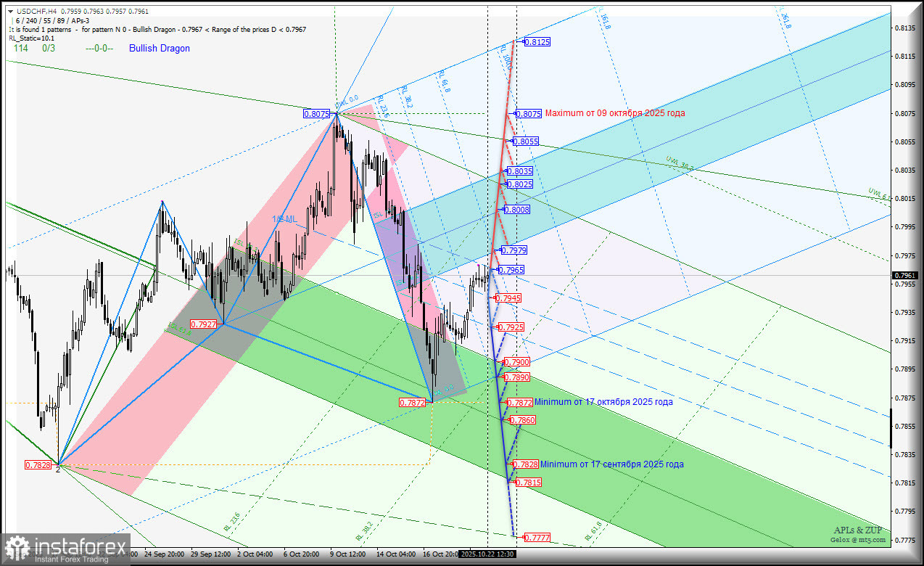
Task: Click the 0.7775 price scale value
Action: [904, 541]
